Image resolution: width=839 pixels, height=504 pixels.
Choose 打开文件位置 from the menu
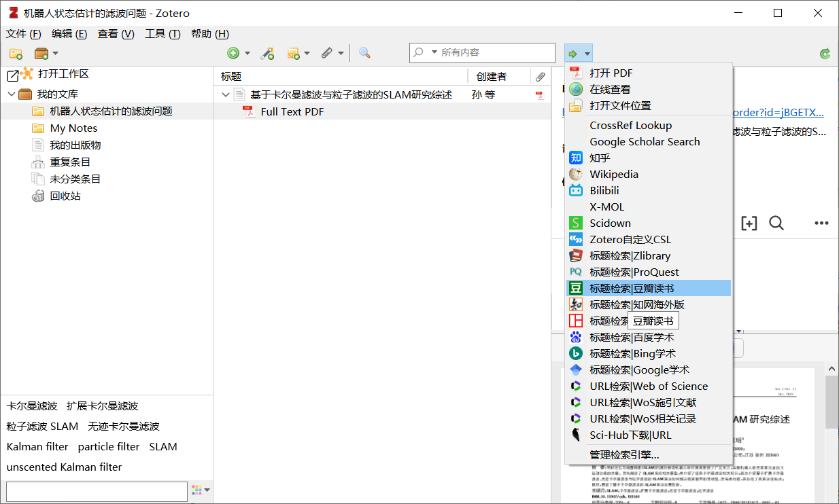point(649,105)
